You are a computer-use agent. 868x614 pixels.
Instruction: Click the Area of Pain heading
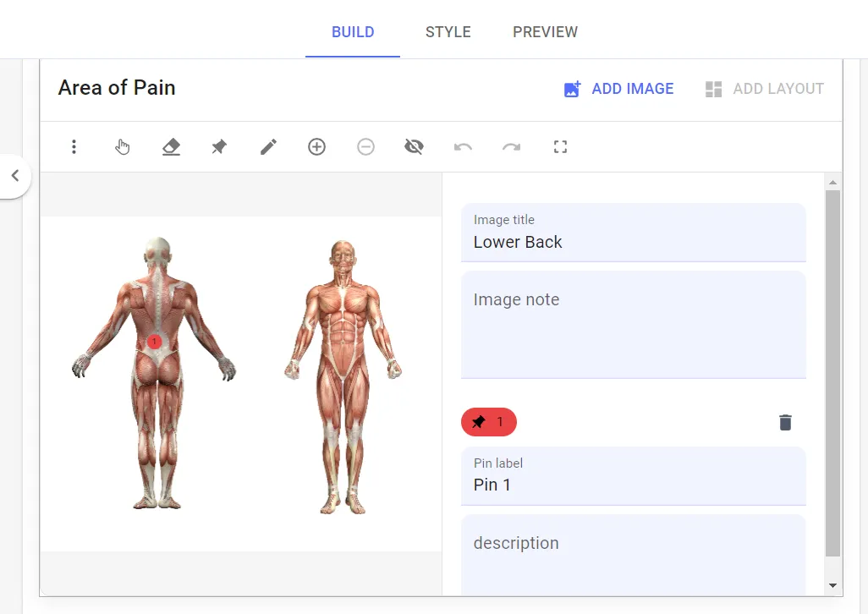[117, 87]
